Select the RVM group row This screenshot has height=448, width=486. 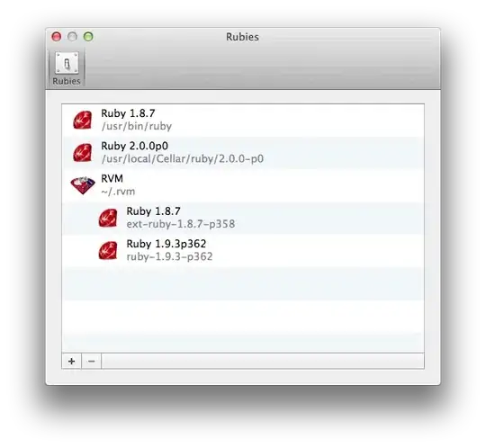[243, 185]
